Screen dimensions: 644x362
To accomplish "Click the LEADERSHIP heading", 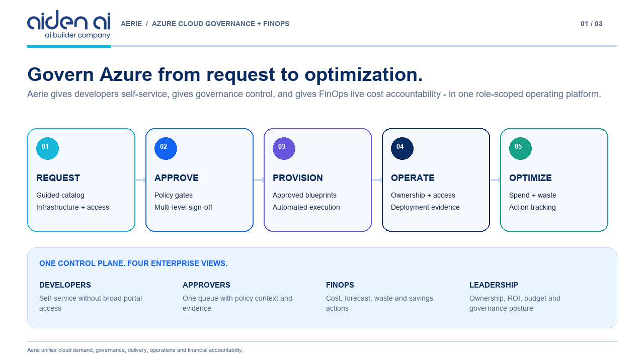I will [494, 285].
